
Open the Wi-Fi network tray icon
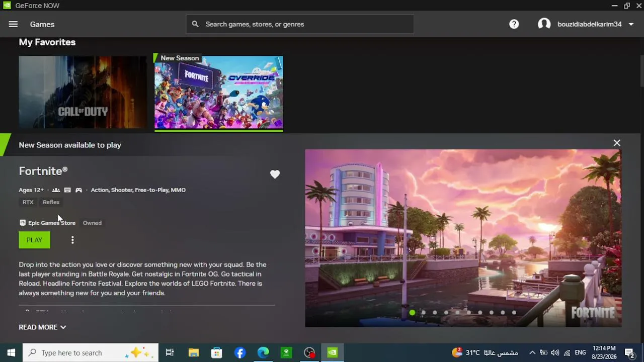click(567, 352)
